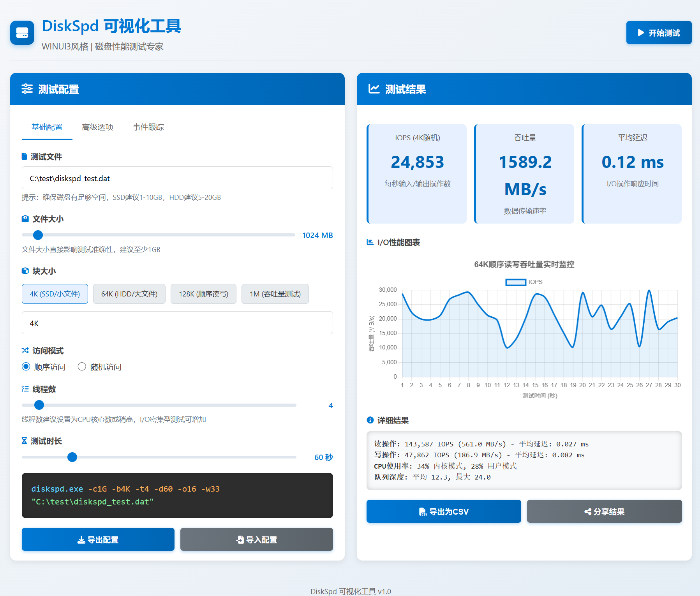This screenshot has width=700, height=596.
Task: Click the chart line icon beside 测试结果
Action: click(x=374, y=89)
